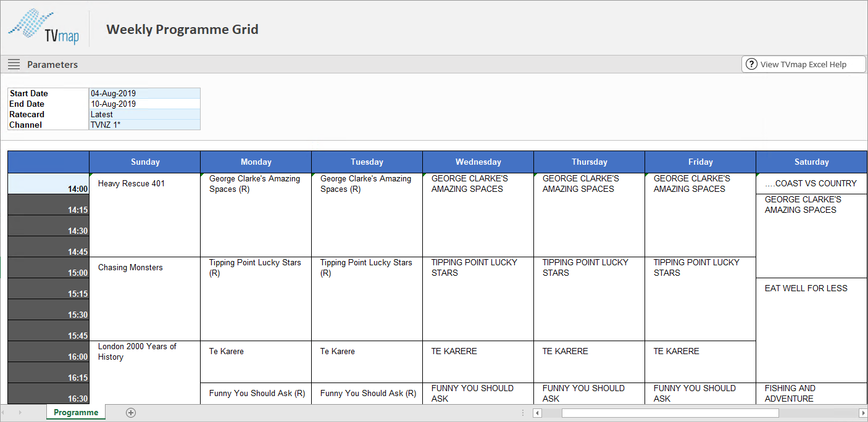Select London 2000 Years of History cell

(145, 372)
